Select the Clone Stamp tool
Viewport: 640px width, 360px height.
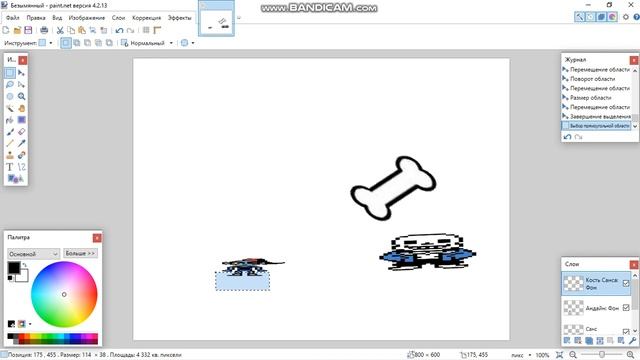[10, 155]
